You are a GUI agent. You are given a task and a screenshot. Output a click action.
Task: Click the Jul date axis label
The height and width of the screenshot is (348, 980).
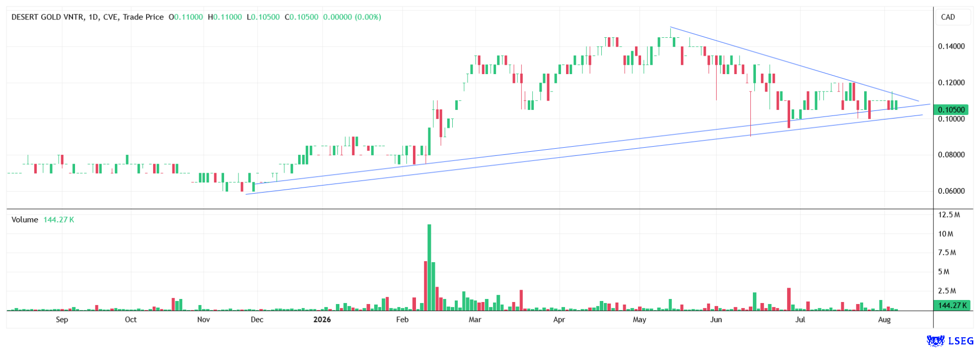point(800,319)
